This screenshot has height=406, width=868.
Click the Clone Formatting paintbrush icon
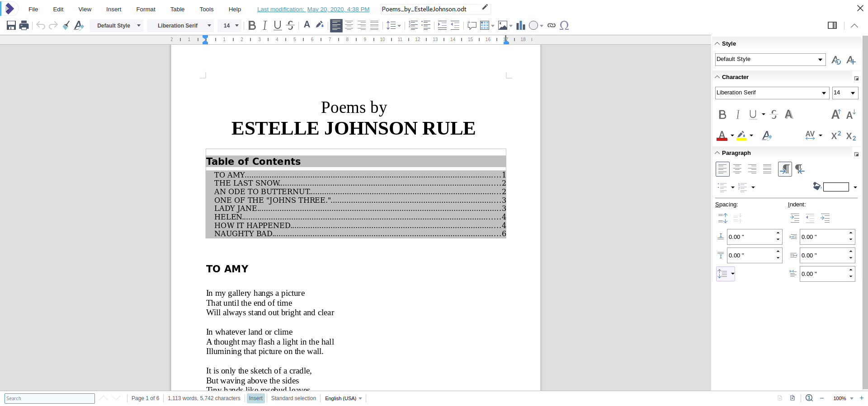click(66, 25)
